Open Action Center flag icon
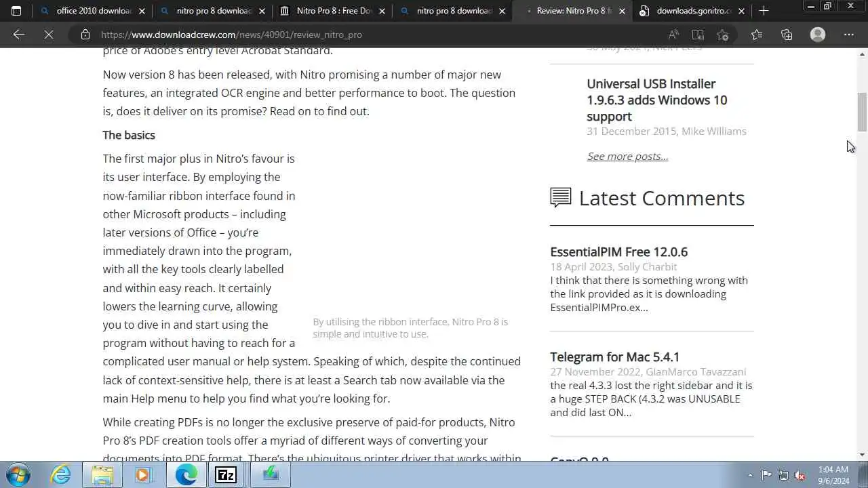This screenshot has height=488, width=868. point(766,475)
